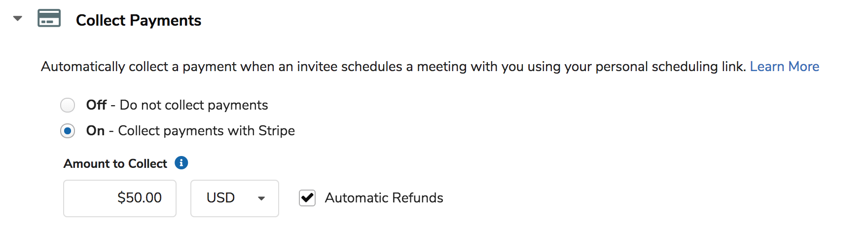Click the credit card icon beside Collect Payments

tap(49, 18)
